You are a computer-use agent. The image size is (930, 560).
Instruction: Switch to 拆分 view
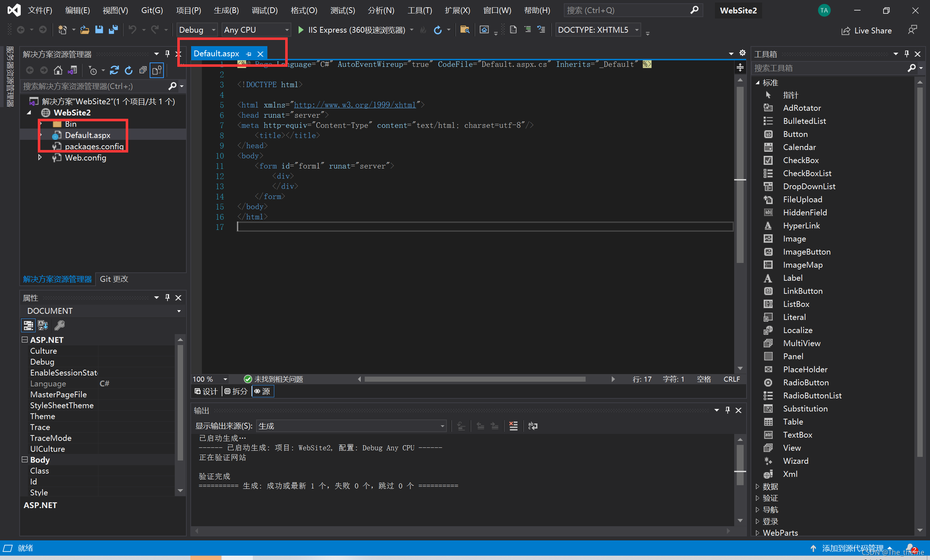click(x=236, y=391)
